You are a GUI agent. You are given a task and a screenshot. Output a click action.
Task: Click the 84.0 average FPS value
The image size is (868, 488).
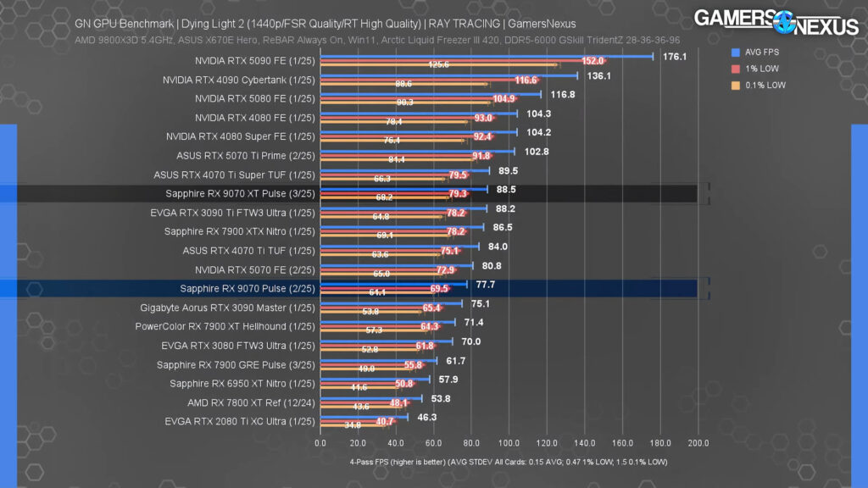click(x=498, y=247)
